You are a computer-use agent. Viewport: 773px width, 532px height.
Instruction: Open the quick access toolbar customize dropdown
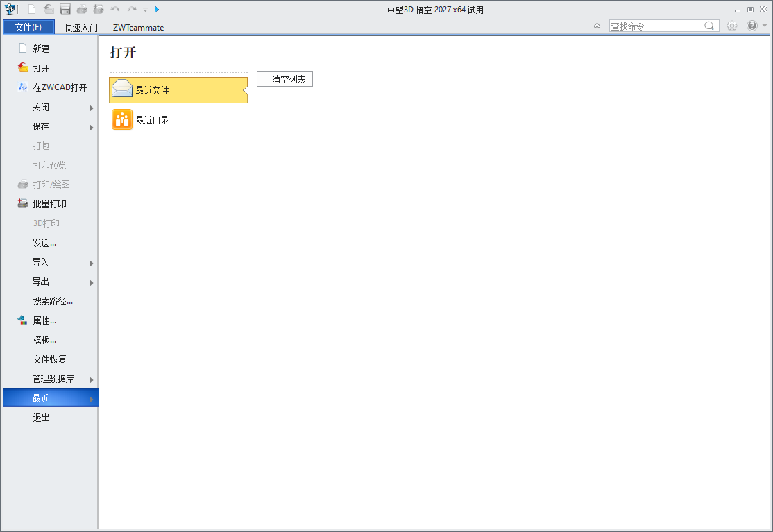(x=146, y=9)
